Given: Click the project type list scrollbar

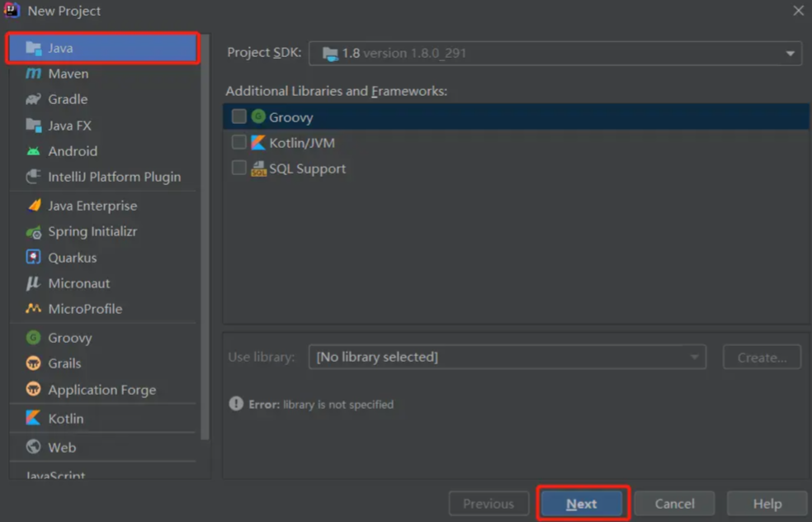Looking at the screenshot, I should coord(205,237).
